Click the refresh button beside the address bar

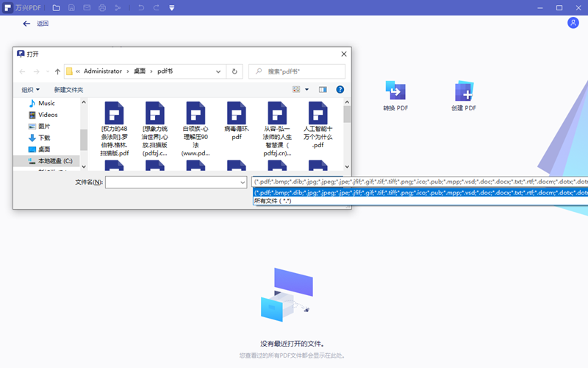pyautogui.click(x=234, y=71)
